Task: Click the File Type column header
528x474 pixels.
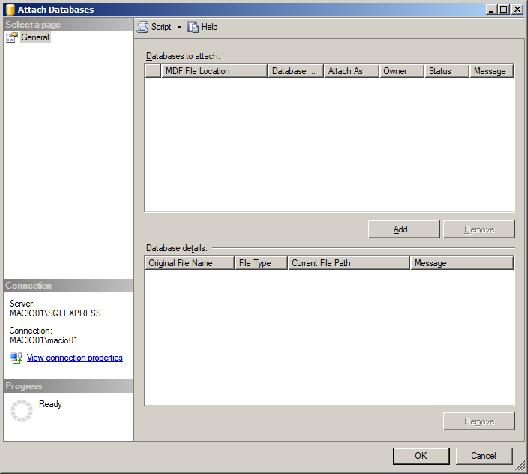Action: point(261,263)
